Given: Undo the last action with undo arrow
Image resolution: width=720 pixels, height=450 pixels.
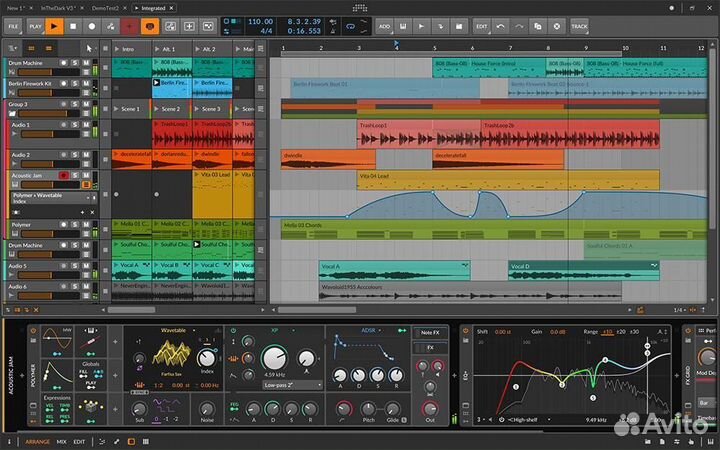Looking at the screenshot, I should coord(501,26).
